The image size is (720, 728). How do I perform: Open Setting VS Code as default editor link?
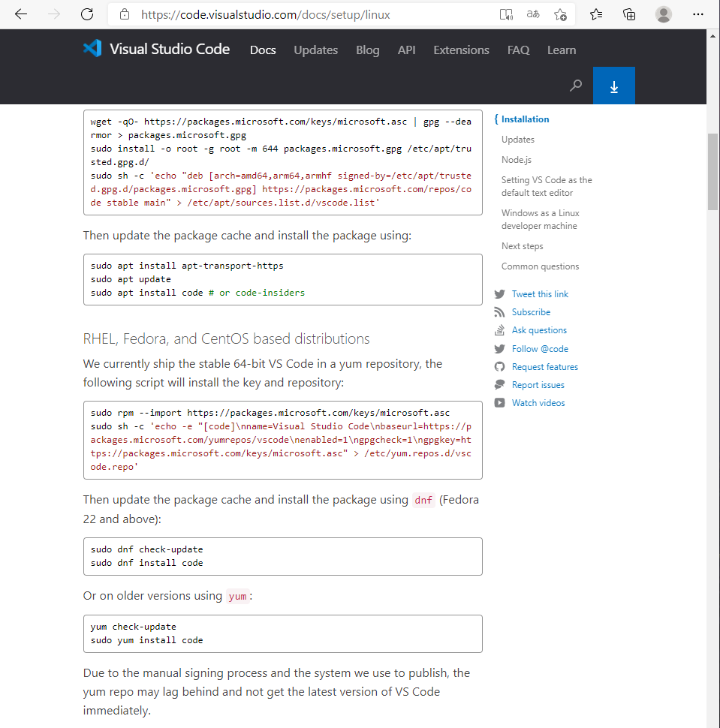coord(547,186)
